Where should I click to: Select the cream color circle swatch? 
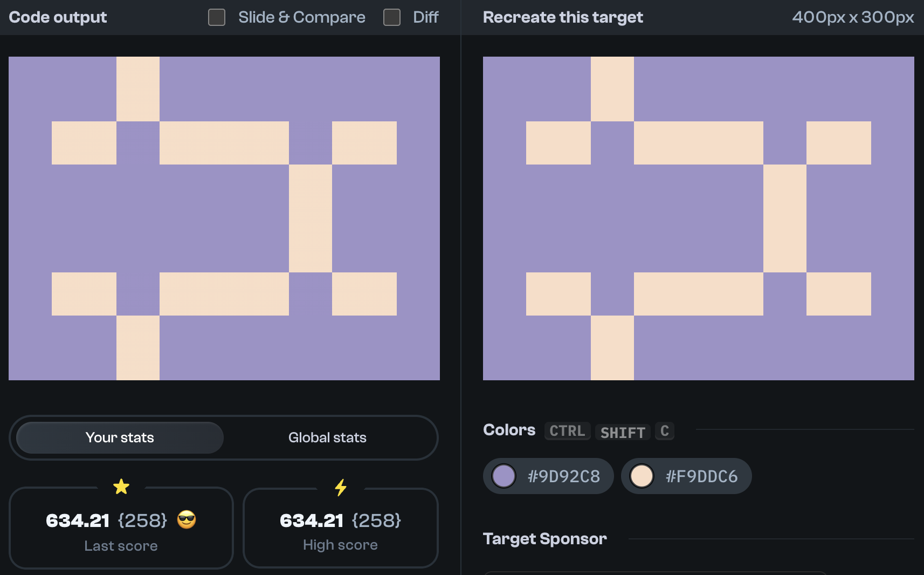(x=642, y=476)
